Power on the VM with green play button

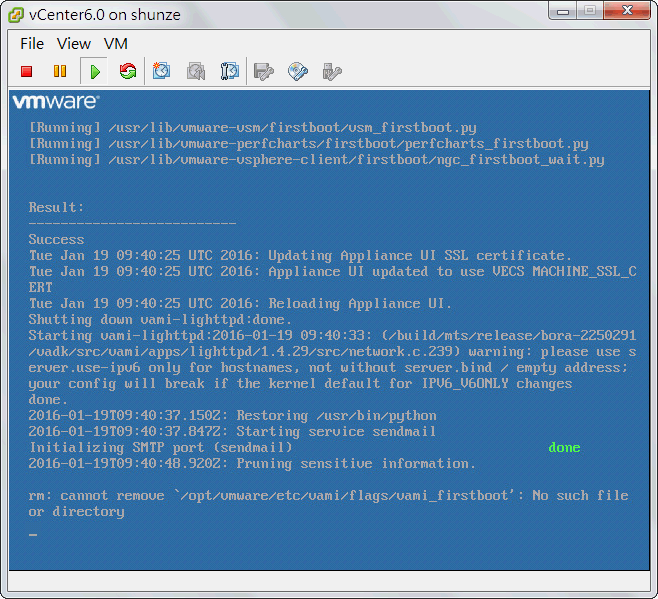point(95,72)
